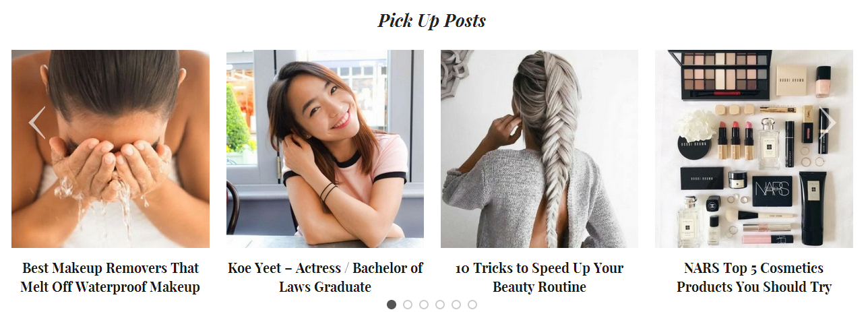868x312 pixels.
Task: Select the third carousel pagination dot
Action: click(x=424, y=305)
